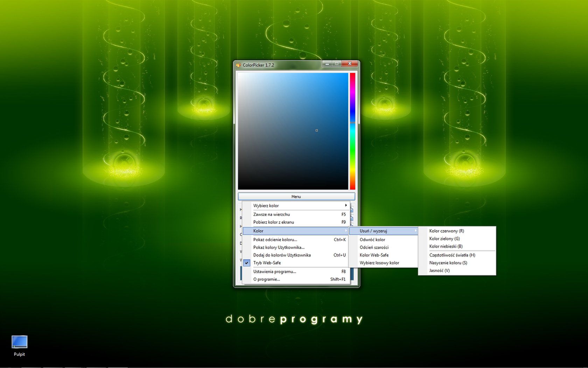Choose Wybierz losowy kolor
This screenshot has width=588, height=368.
(384, 263)
